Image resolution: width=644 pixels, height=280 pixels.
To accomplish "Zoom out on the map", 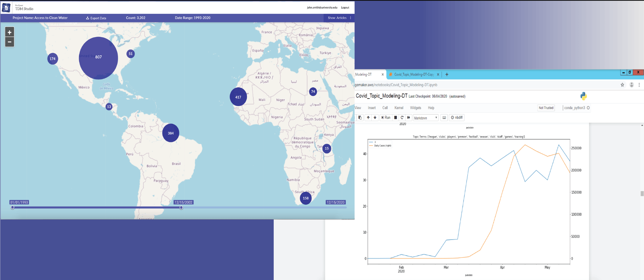I will click(x=10, y=42).
